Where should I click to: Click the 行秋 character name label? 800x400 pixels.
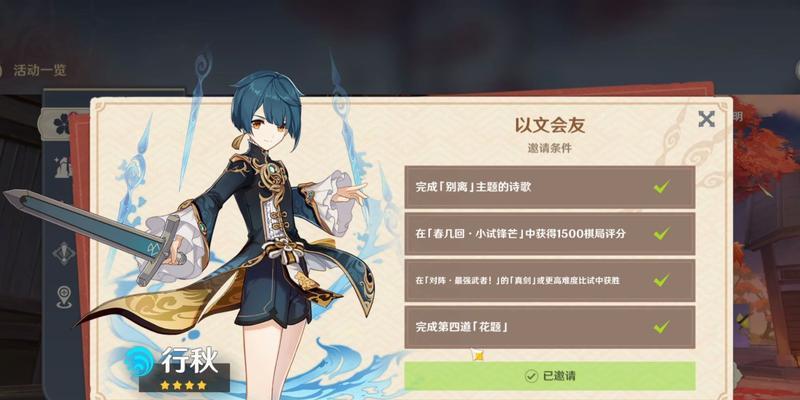pos(190,361)
